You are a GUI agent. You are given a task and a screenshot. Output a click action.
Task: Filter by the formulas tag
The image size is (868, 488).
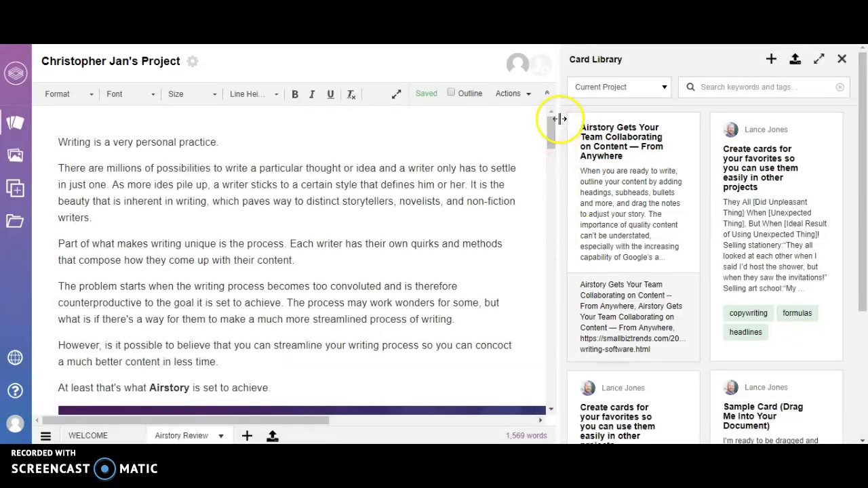pyautogui.click(x=797, y=313)
